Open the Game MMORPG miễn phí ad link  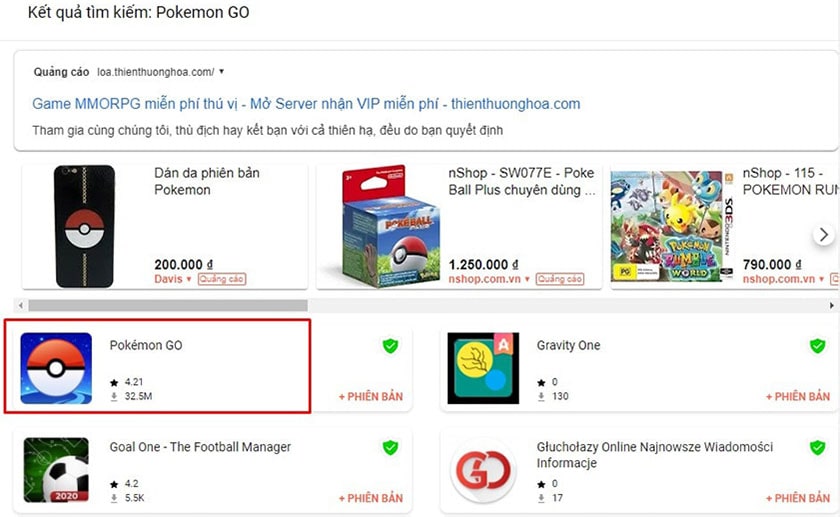[x=306, y=104]
